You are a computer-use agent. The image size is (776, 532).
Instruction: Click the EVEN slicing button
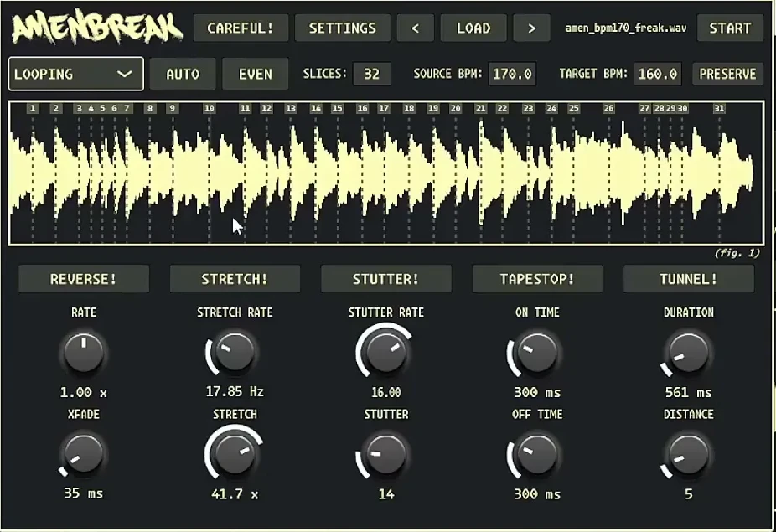click(256, 75)
